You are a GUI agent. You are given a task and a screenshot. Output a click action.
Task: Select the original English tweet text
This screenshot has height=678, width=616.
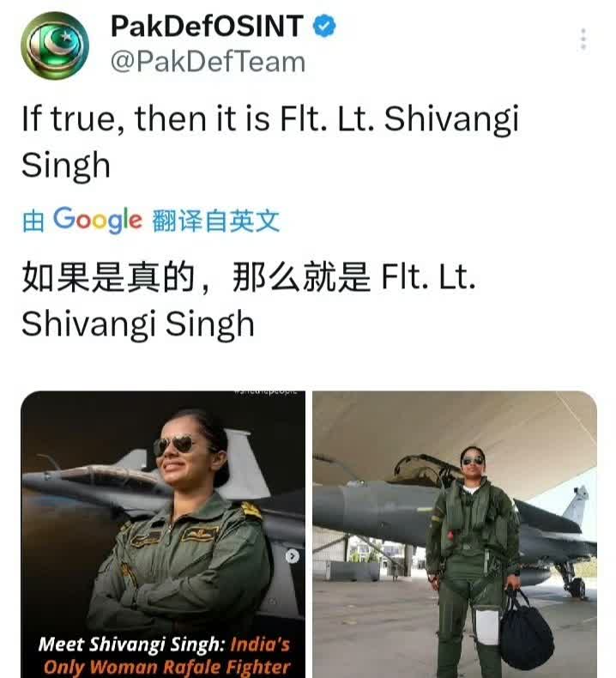point(270,142)
